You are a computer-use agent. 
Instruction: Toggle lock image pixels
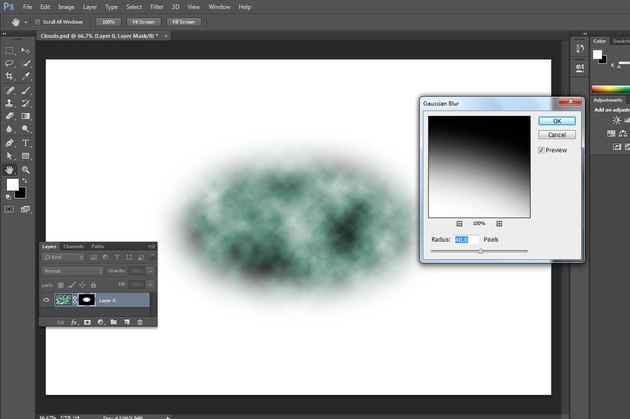click(72, 285)
